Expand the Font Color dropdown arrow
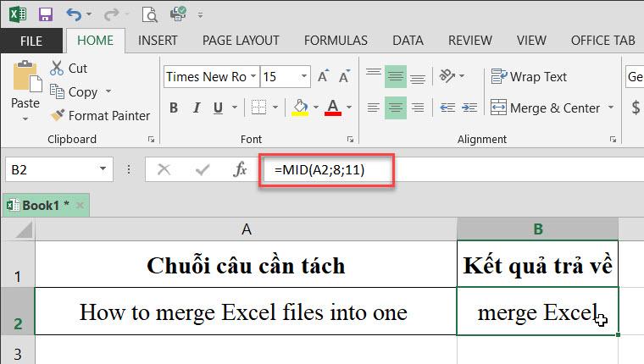 [x=349, y=108]
